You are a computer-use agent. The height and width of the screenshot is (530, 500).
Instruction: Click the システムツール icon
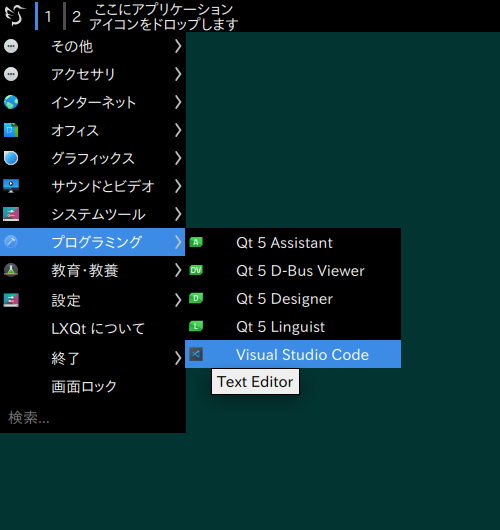11,214
